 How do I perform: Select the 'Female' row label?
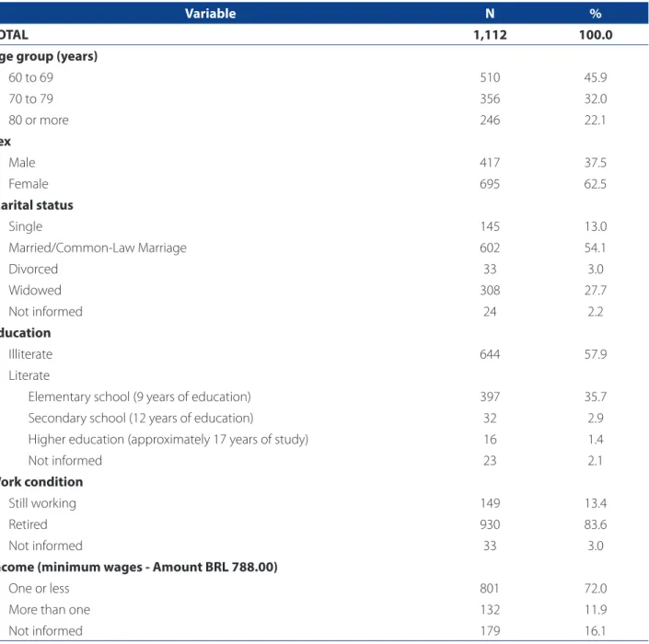(x=29, y=184)
